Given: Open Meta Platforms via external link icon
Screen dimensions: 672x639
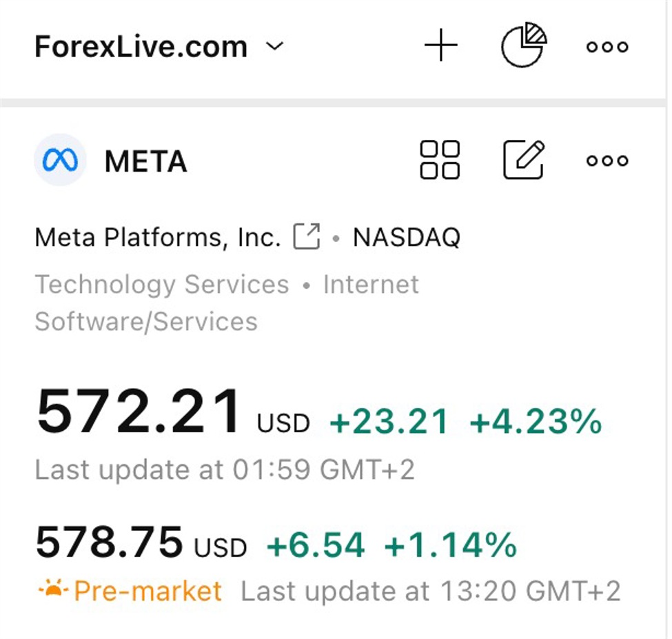Looking at the screenshot, I should (307, 236).
